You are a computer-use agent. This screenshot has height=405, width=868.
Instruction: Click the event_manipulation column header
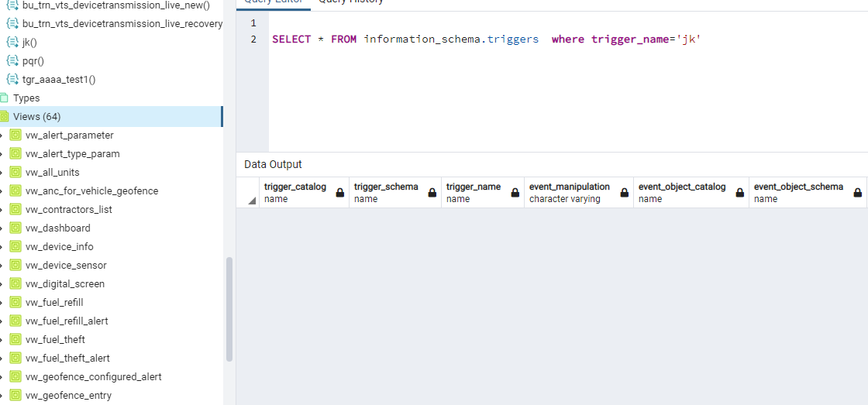(579, 193)
